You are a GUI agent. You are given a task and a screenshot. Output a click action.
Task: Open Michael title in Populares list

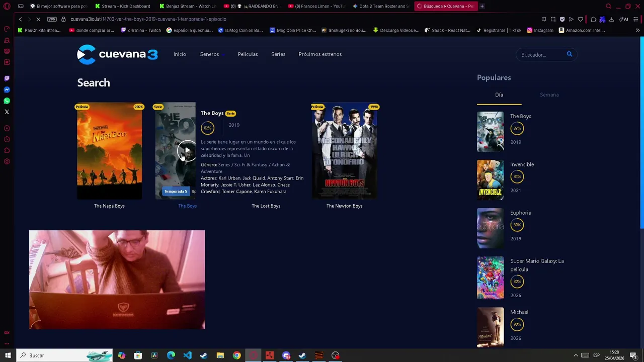click(519, 312)
